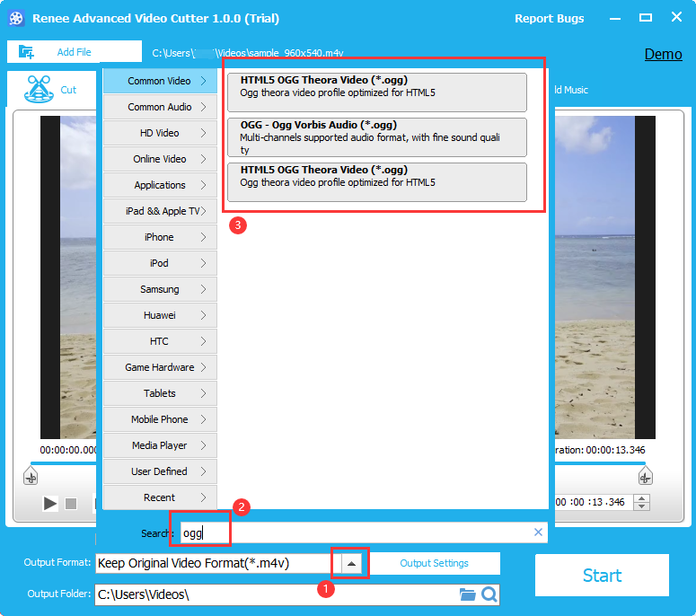Browse for output folder via folder icon
The image size is (696, 616).
467,594
